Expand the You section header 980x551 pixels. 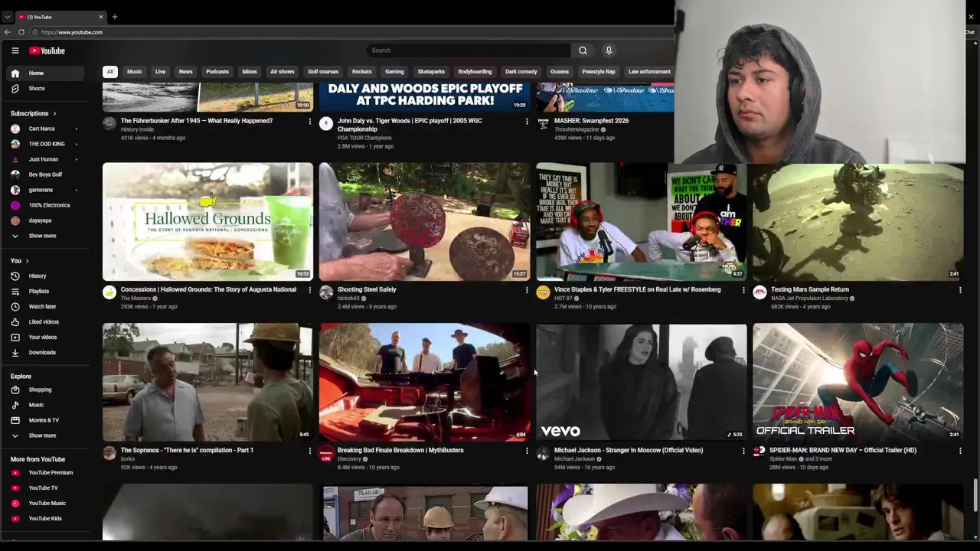[19, 261]
